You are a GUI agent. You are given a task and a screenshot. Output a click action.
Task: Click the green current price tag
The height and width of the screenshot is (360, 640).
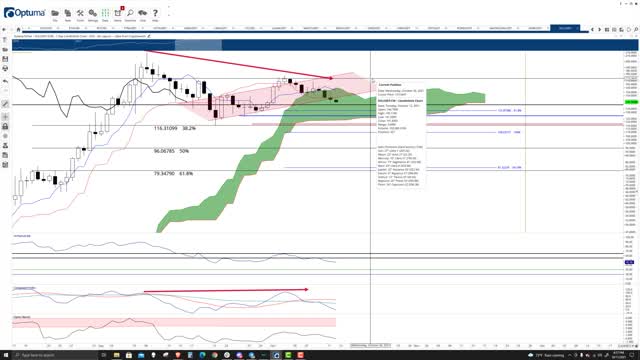click(631, 102)
